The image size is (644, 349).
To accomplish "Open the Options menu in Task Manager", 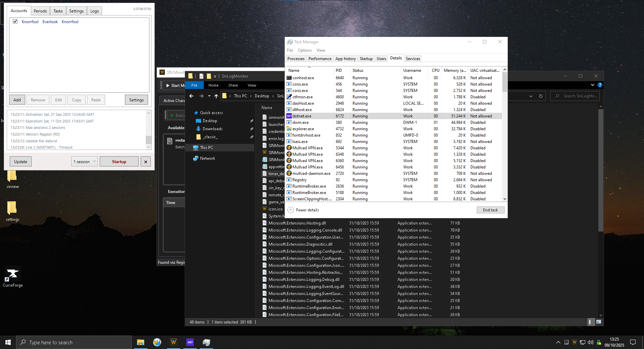I will tap(304, 50).
